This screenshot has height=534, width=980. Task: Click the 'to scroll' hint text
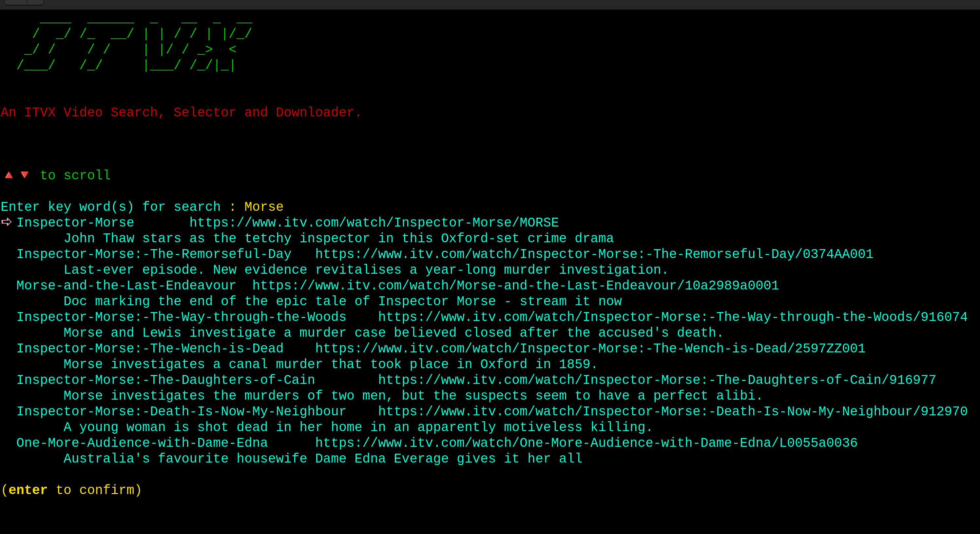[x=75, y=175]
